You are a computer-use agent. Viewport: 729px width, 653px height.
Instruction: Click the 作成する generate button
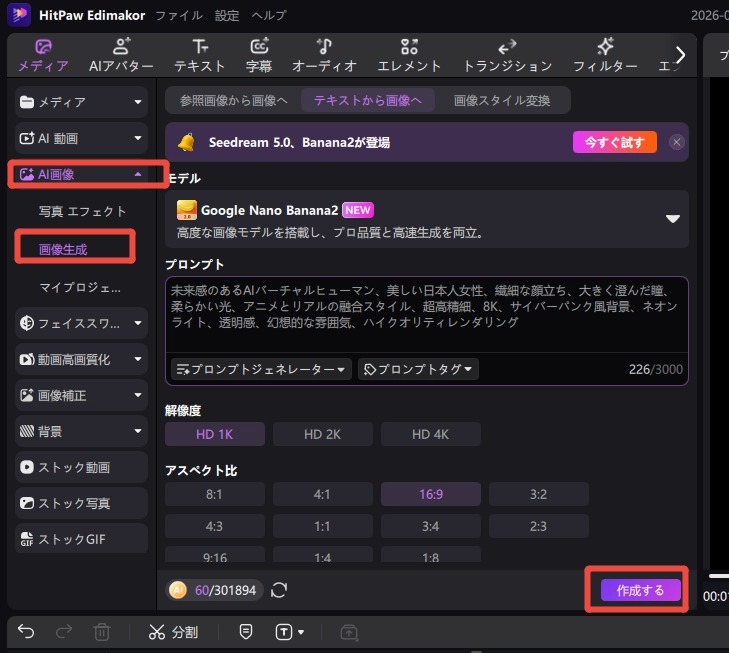[x=640, y=590]
